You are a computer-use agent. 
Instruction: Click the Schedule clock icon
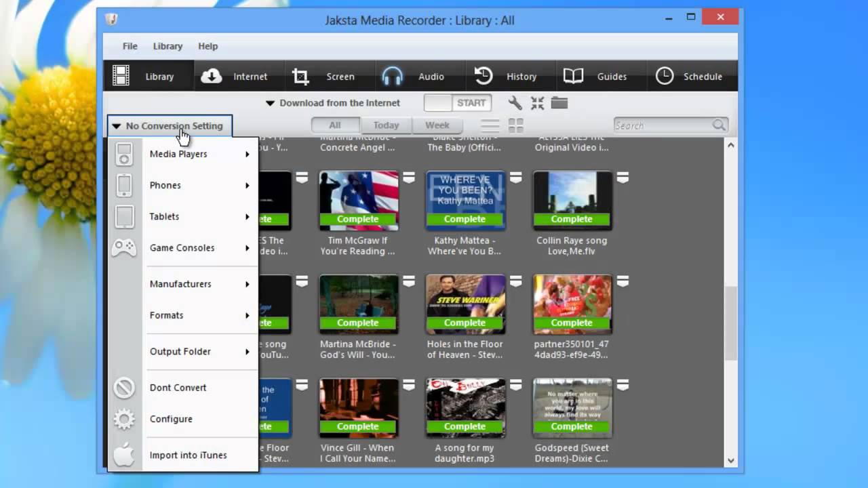pos(665,76)
